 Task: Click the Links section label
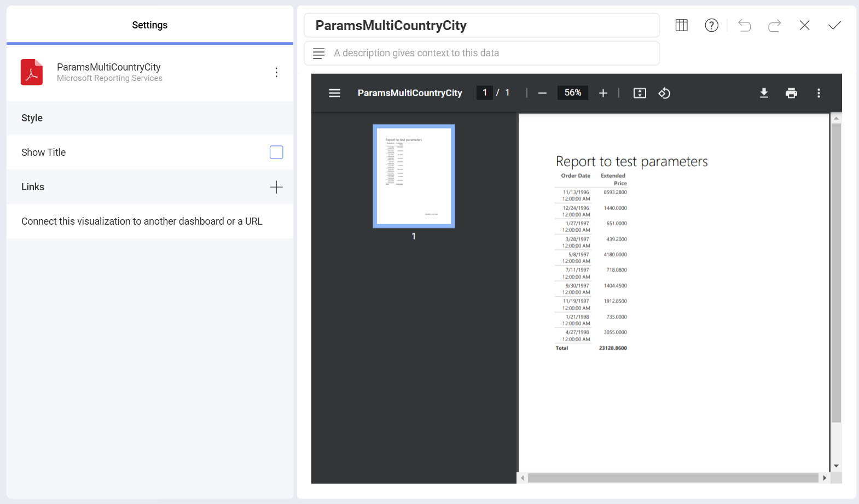[x=33, y=187]
